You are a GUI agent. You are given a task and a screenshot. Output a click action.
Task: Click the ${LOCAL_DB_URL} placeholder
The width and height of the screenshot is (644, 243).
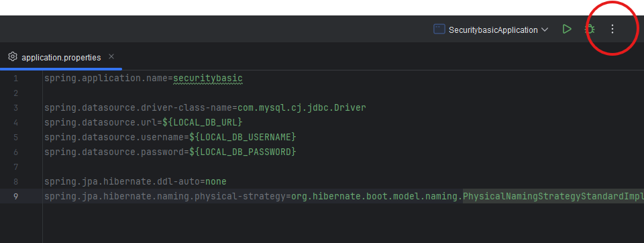click(203, 123)
